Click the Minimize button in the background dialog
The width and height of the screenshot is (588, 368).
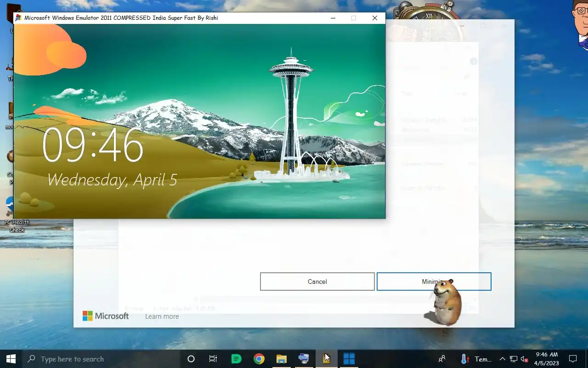(434, 282)
